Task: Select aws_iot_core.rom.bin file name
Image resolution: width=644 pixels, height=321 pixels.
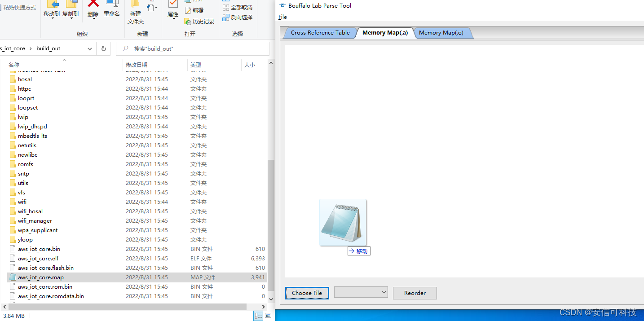Action: click(45, 287)
